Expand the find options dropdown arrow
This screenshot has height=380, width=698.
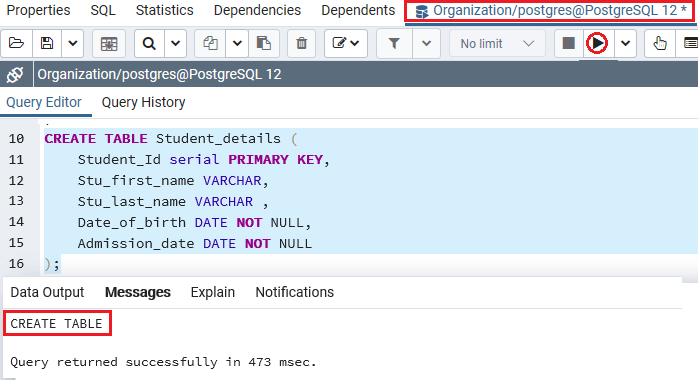point(175,44)
